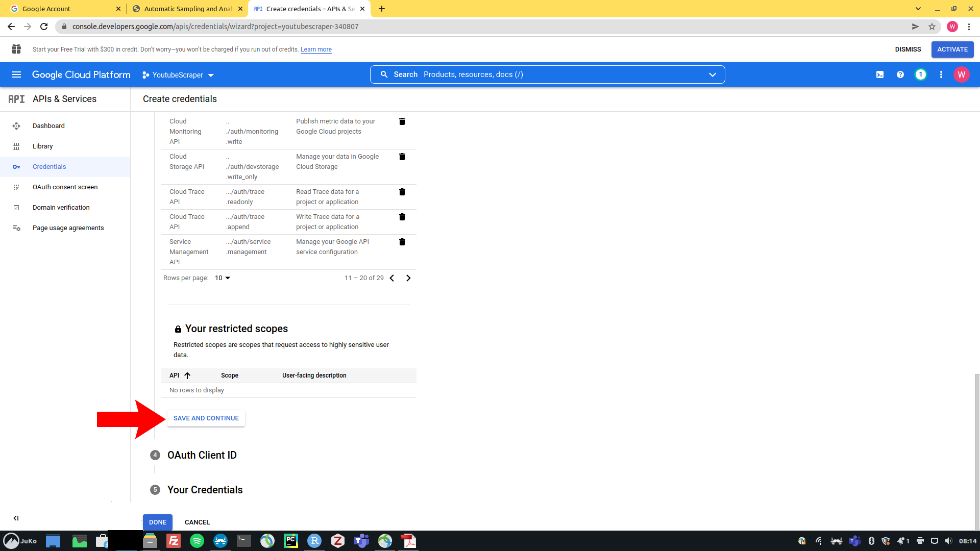Viewport: 980px width, 551px height.
Task: Delete the Service Management API scope
Action: point(402,242)
